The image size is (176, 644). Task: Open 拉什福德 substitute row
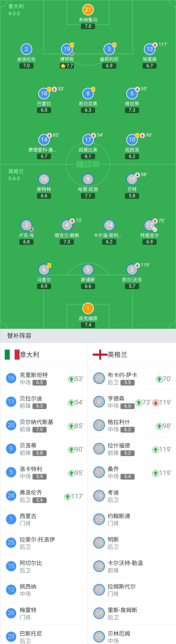(x=119, y=445)
